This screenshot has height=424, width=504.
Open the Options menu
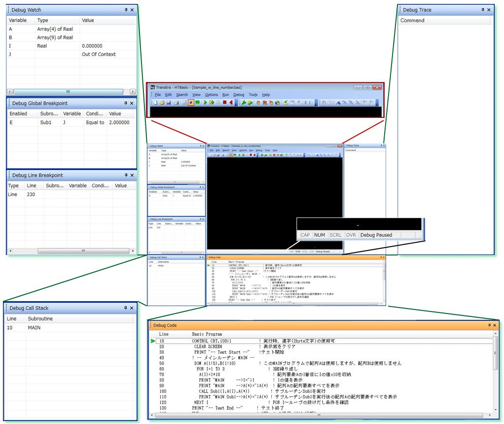click(x=212, y=95)
